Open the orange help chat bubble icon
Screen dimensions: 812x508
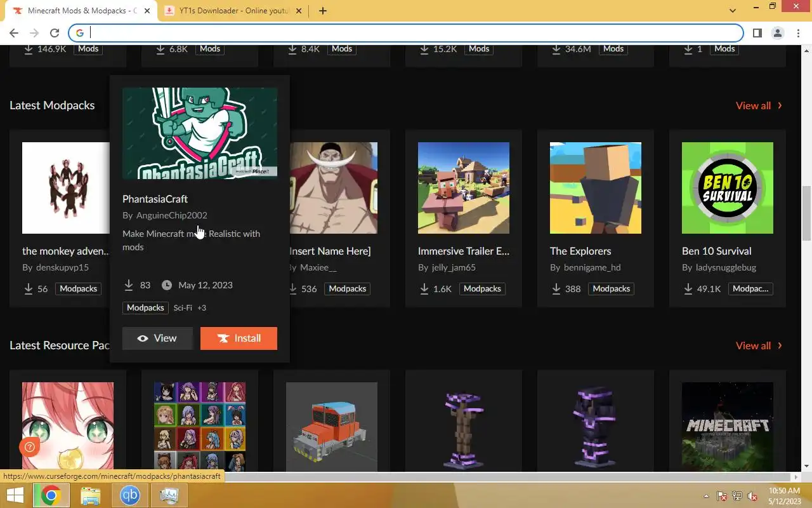[x=29, y=448]
